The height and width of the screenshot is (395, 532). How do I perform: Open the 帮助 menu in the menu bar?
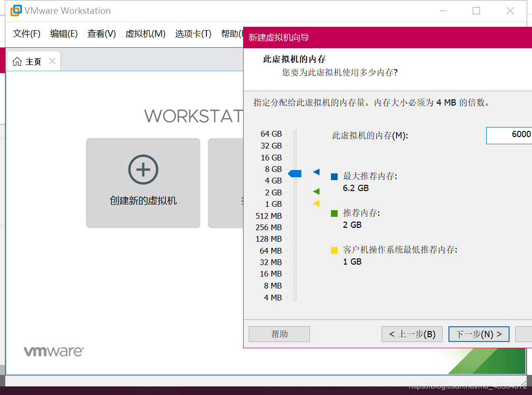232,33
